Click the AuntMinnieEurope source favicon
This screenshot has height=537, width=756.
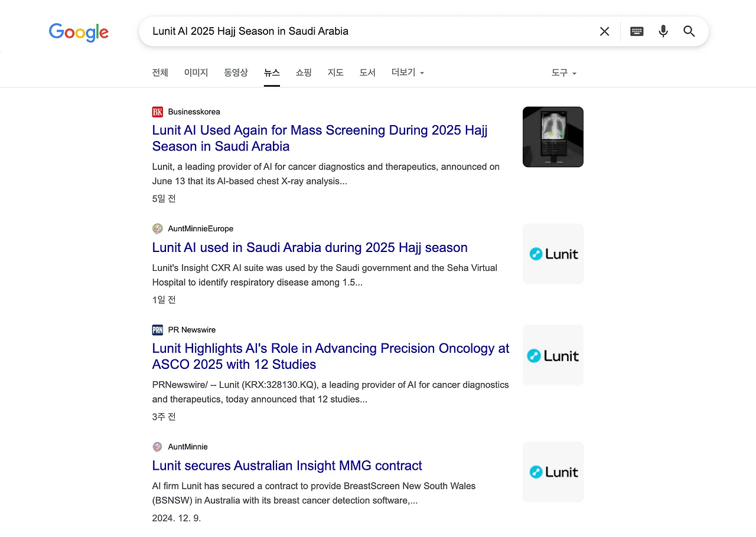(158, 228)
